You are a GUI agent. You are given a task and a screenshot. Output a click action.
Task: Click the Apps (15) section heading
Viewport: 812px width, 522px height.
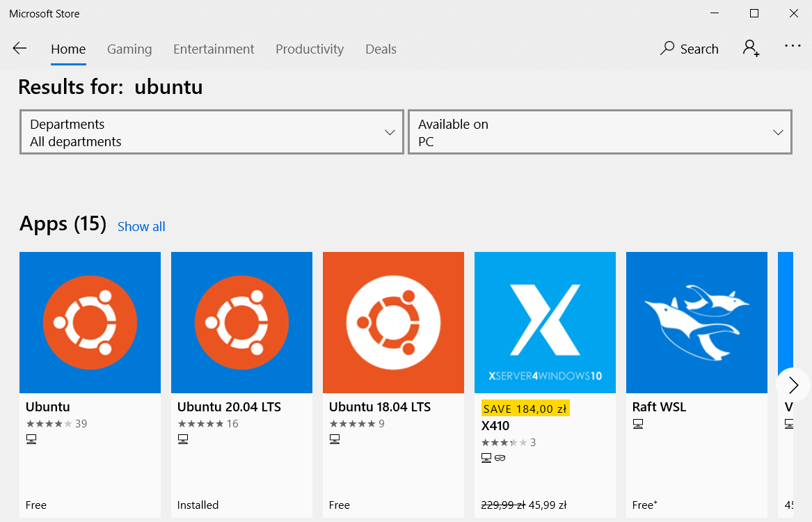point(63,223)
